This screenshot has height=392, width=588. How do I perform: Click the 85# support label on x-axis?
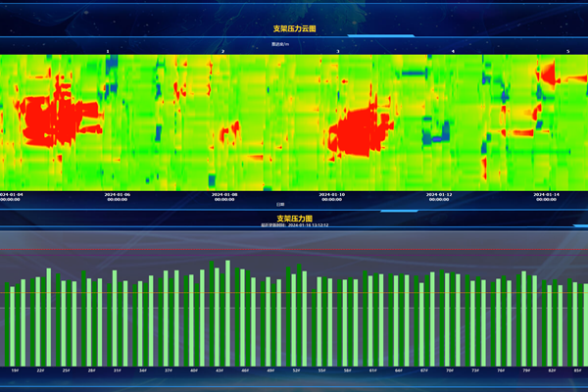click(x=576, y=370)
